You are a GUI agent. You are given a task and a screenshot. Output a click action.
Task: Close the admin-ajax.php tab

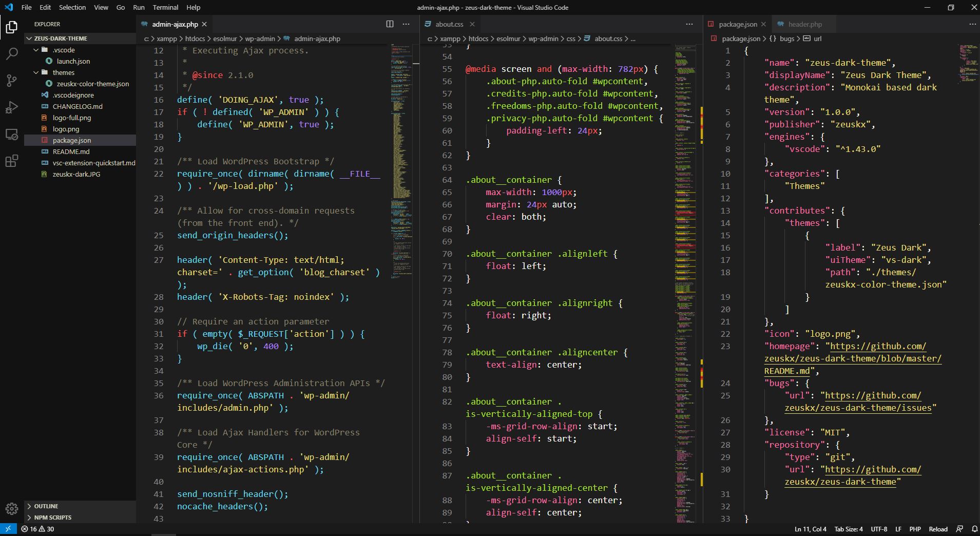(x=204, y=24)
